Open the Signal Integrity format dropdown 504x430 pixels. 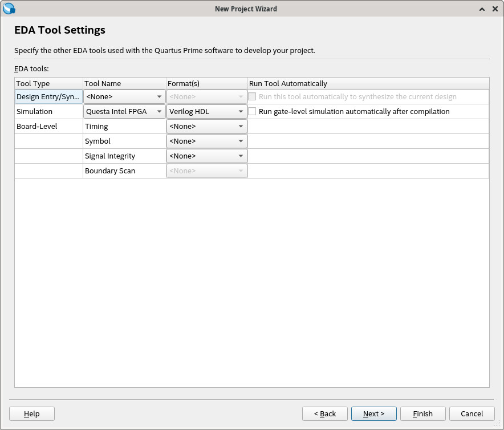pyautogui.click(x=207, y=156)
